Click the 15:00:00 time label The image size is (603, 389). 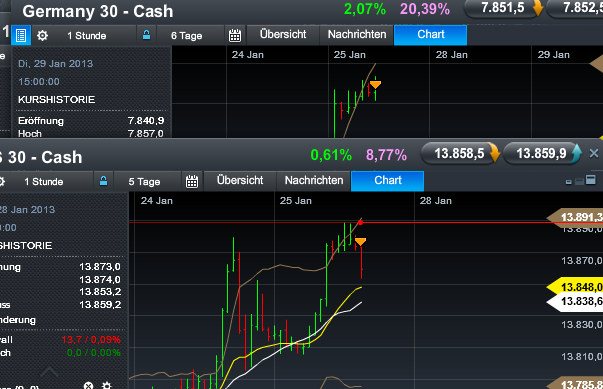pos(39,81)
